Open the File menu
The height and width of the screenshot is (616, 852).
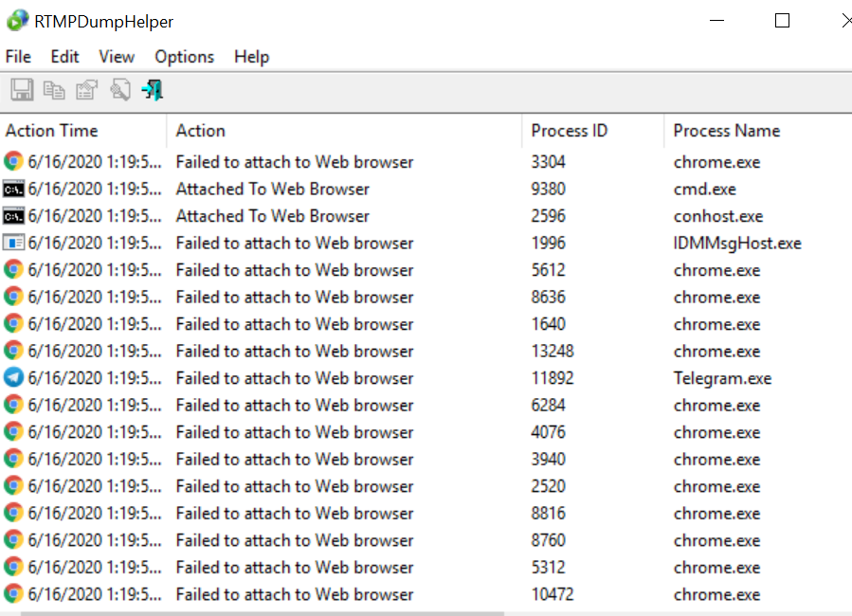tap(18, 57)
